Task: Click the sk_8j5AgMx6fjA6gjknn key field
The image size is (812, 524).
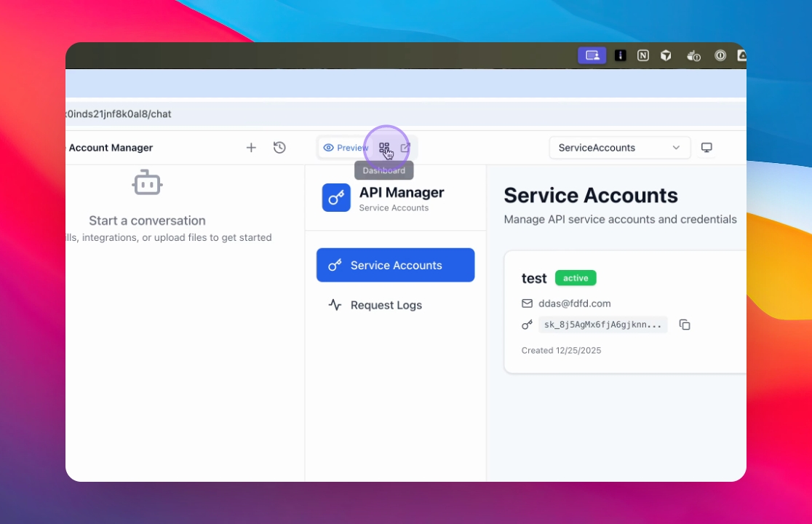Action: click(x=602, y=325)
